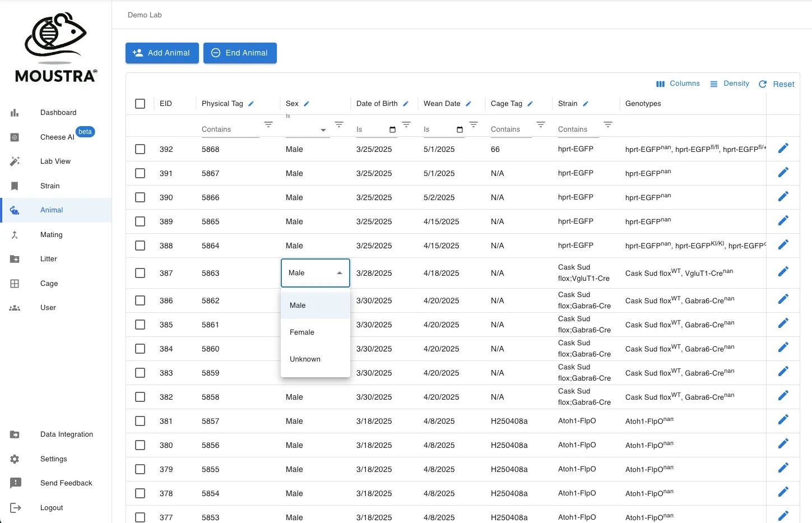
Task: Select the checkbox for animal 390
Action: click(140, 197)
